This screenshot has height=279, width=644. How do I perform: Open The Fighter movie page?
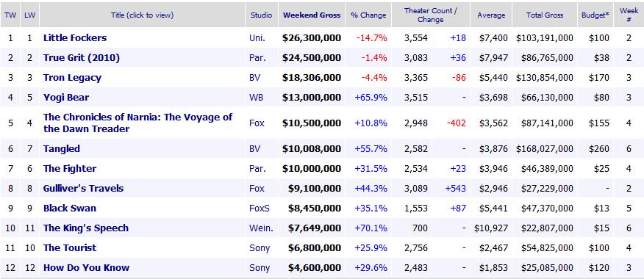[70, 168]
